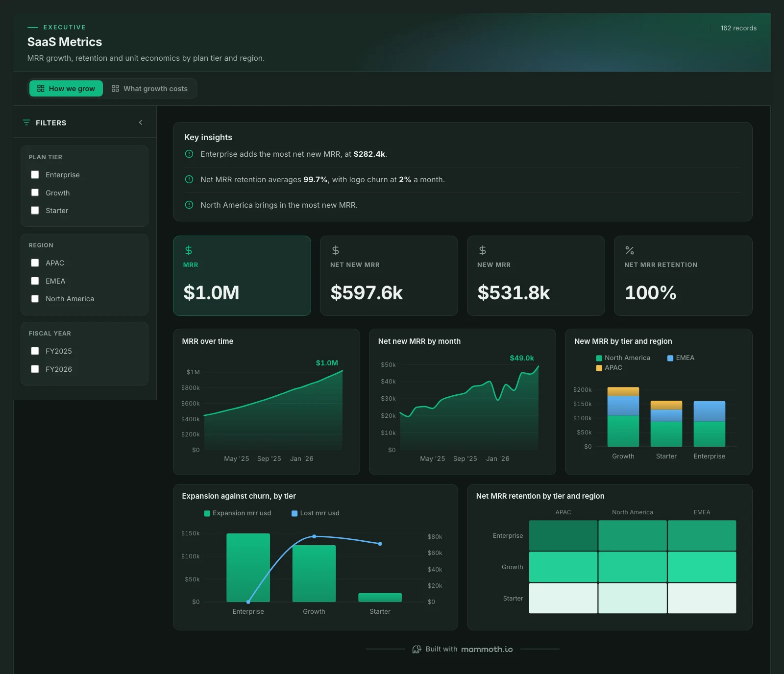
Task: Click the 162 records count label
Action: [x=738, y=28]
